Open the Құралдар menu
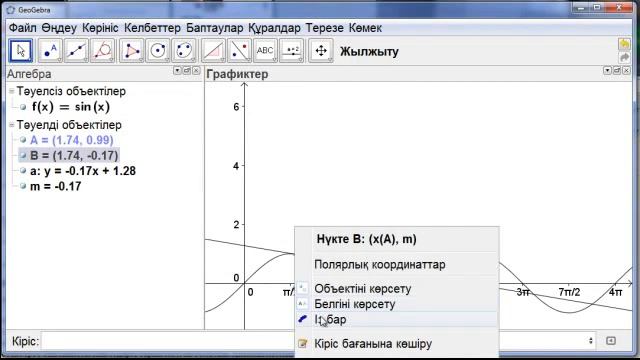This screenshot has height=360, width=640. coord(274,28)
